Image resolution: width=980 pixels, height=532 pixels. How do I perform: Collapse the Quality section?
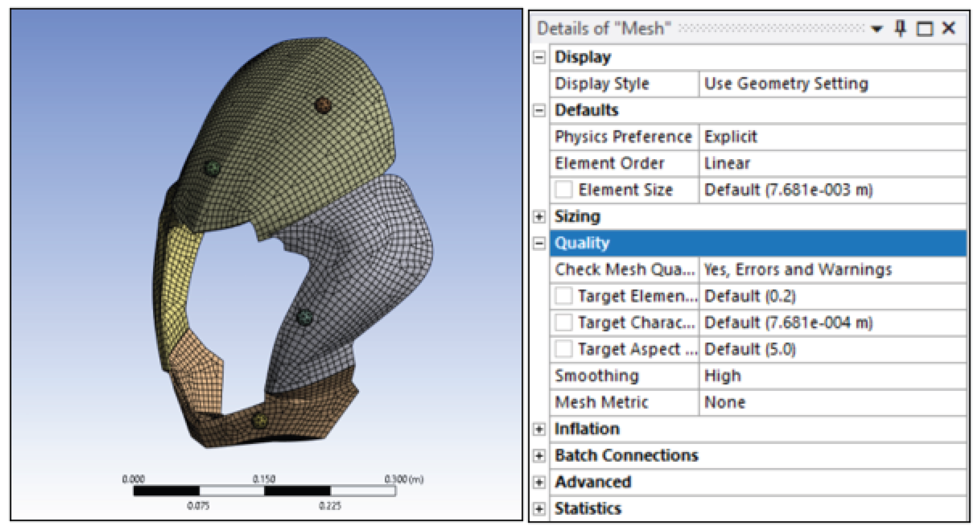(x=539, y=243)
